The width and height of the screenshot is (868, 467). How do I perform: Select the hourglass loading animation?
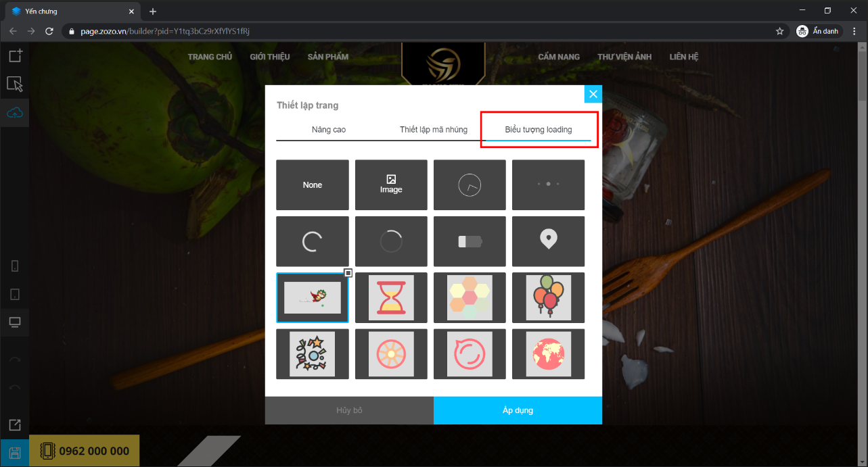click(x=391, y=298)
